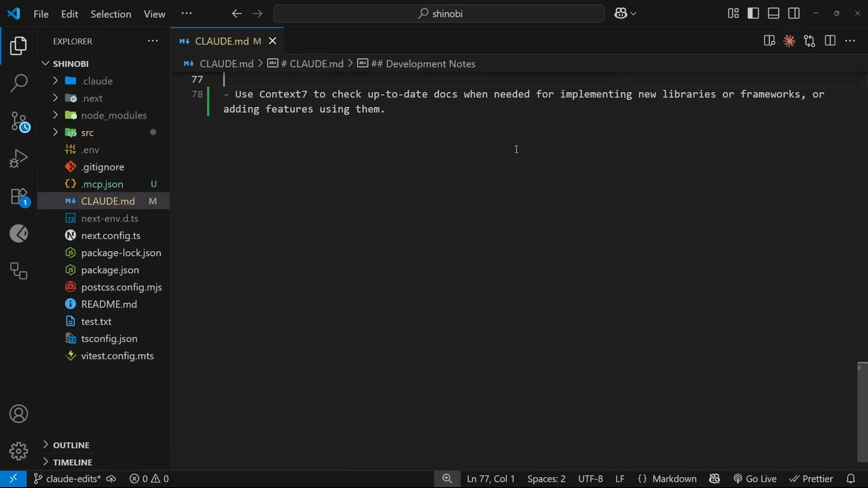This screenshot has height=488, width=868.
Task: Toggle the bottom Panel visibility
Action: click(x=774, y=14)
